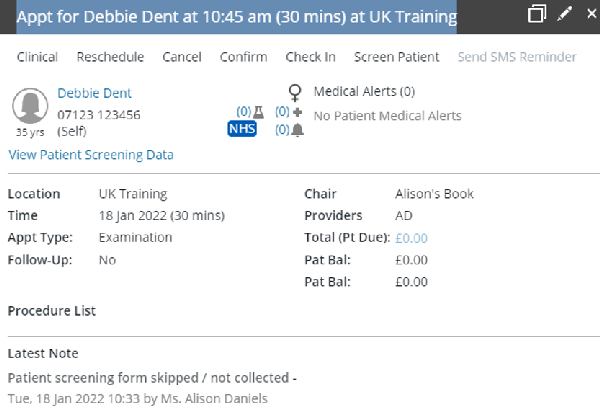The height and width of the screenshot is (408, 600).
Task: Open lab cases flask icon
Action: 259,112
